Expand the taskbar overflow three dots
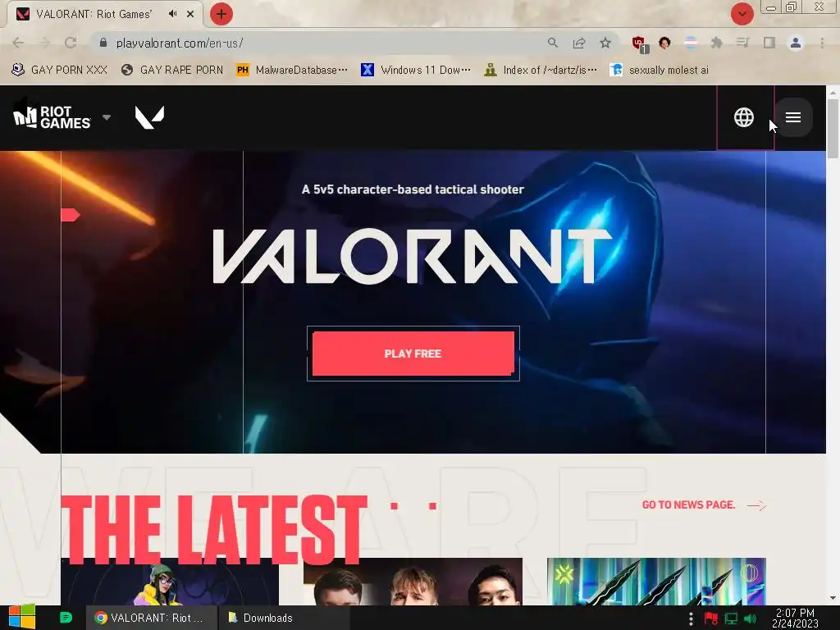The height and width of the screenshot is (630, 840). [691, 619]
